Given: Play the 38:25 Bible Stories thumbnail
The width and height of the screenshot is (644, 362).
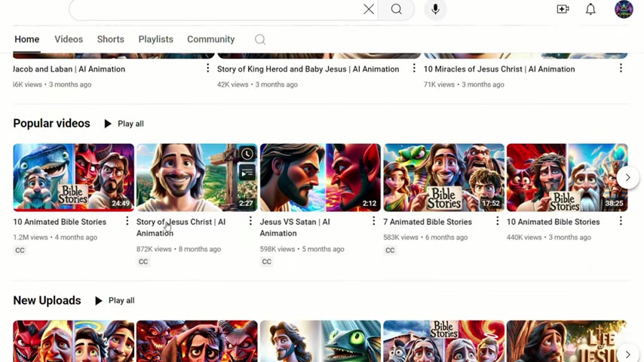Looking at the screenshot, I should (567, 177).
